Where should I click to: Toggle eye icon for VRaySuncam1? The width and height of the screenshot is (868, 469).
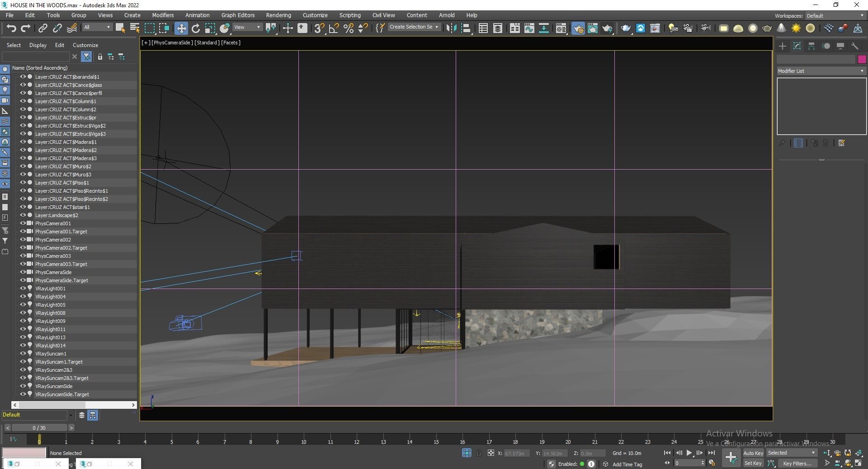23,354
